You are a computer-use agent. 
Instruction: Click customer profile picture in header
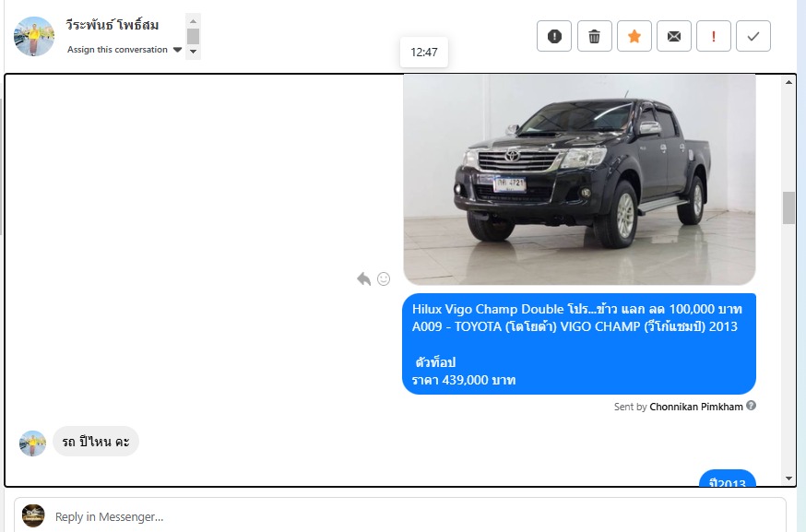point(34,36)
